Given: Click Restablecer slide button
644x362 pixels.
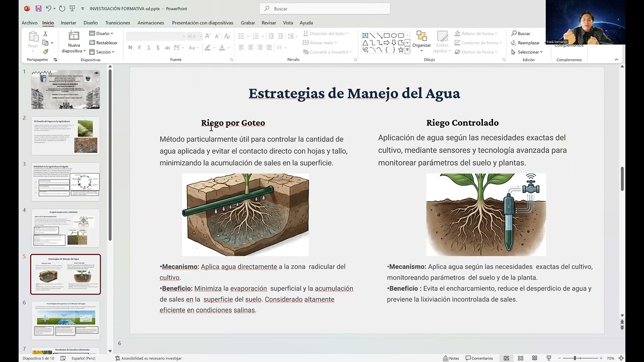Looking at the screenshot, I should [104, 43].
